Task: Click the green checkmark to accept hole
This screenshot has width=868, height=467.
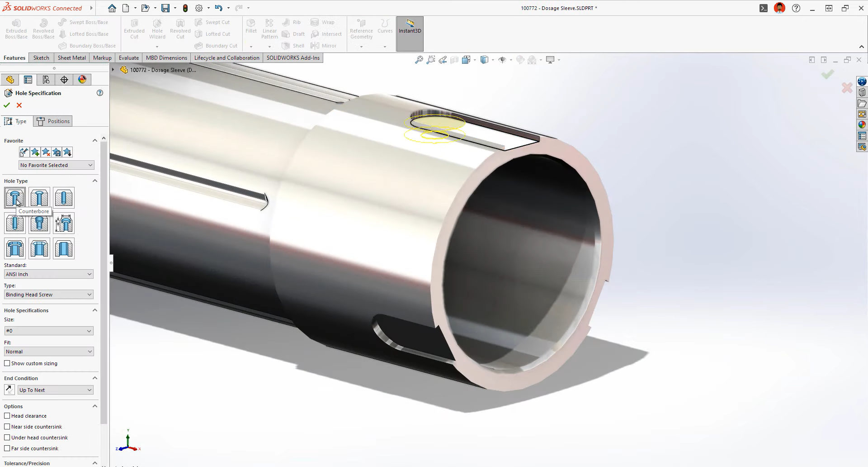Action: tap(7, 105)
